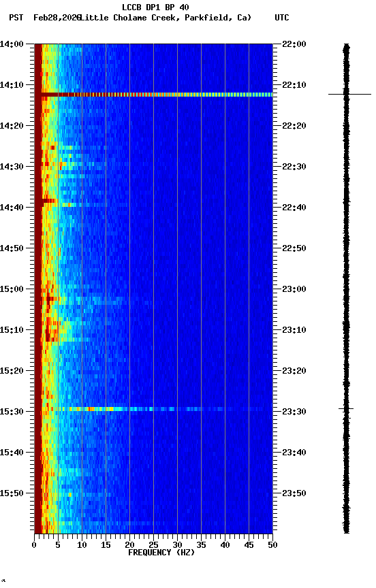This screenshot has width=376, height=588.
Task: Click the 22:00 UTC time label
Action: click(x=294, y=44)
